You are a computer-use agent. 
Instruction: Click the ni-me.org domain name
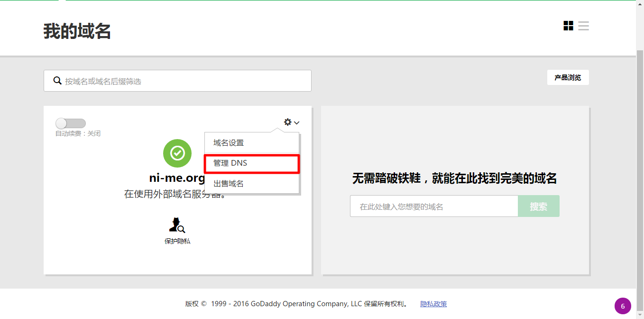click(x=176, y=178)
